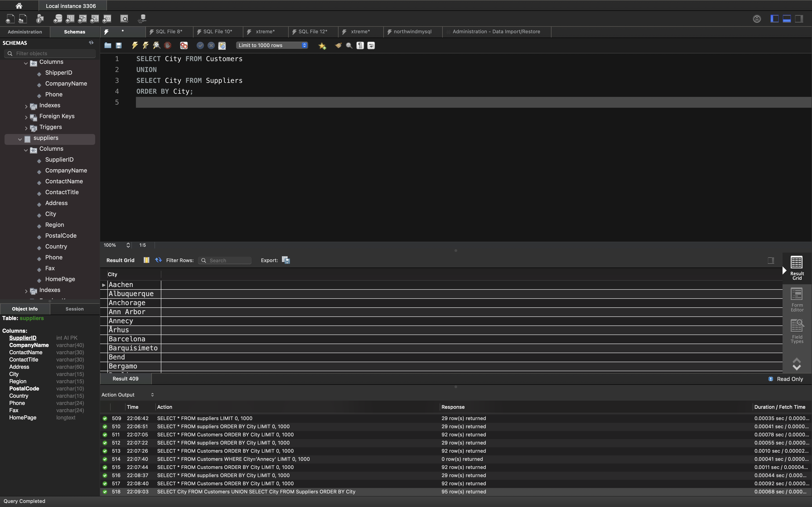Add query to favorites star icon

point(322,45)
